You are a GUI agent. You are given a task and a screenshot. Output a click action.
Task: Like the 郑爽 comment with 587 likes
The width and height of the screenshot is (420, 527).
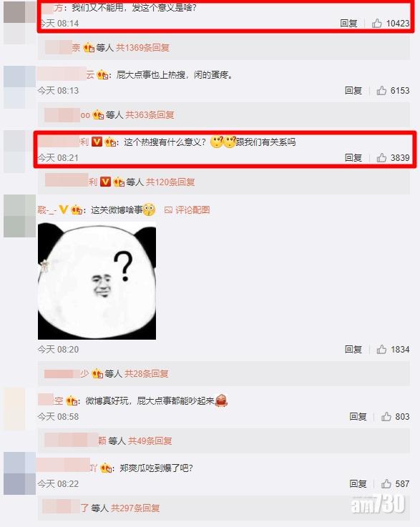tap(386, 484)
